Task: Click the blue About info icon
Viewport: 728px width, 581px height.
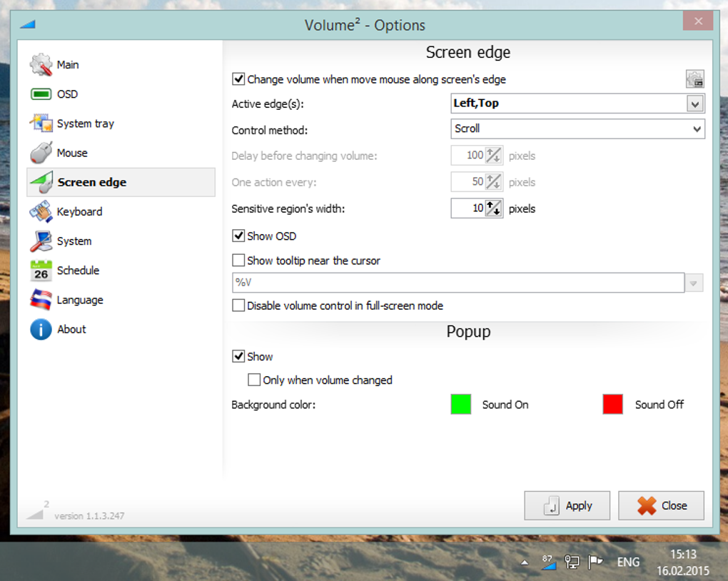Action: pyautogui.click(x=41, y=329)
